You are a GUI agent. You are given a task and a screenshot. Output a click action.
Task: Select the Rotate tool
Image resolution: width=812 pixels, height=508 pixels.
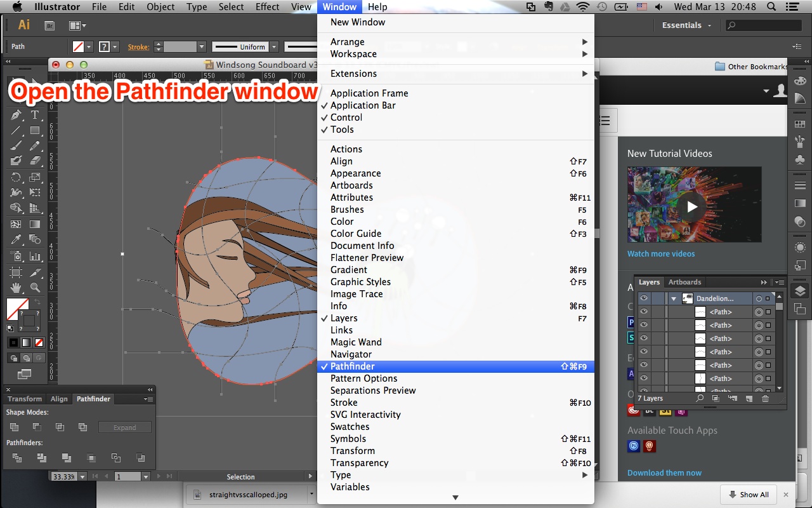pos(16,177)
